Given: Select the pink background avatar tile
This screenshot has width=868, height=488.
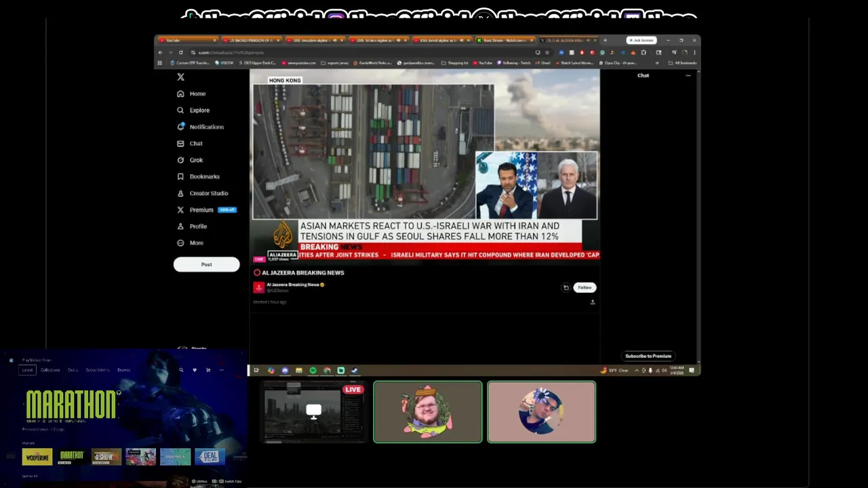Looking at the screenshot, I should point(542,412).
